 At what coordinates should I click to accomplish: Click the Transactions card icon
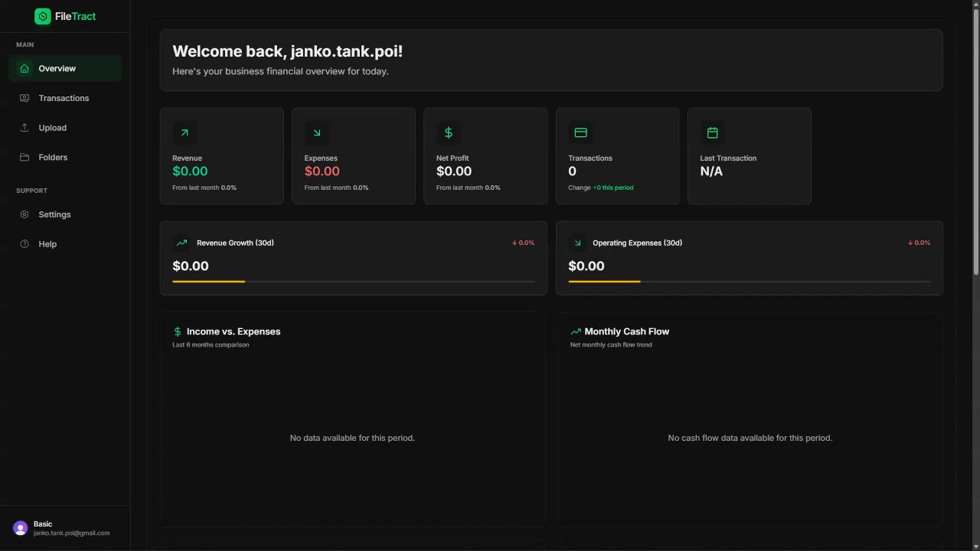coord(580,132)
